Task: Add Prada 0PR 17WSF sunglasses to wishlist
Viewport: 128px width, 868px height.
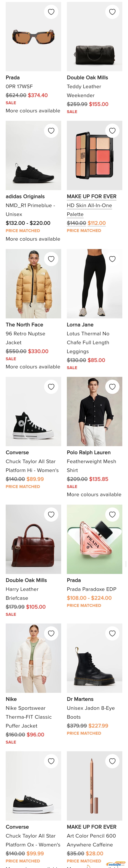Action: point(51,12)
